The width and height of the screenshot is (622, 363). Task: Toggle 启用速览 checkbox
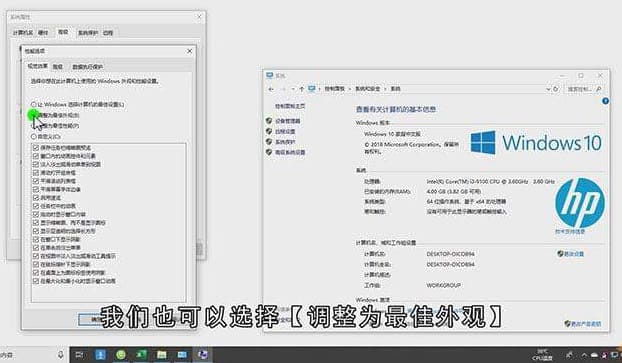36,198
